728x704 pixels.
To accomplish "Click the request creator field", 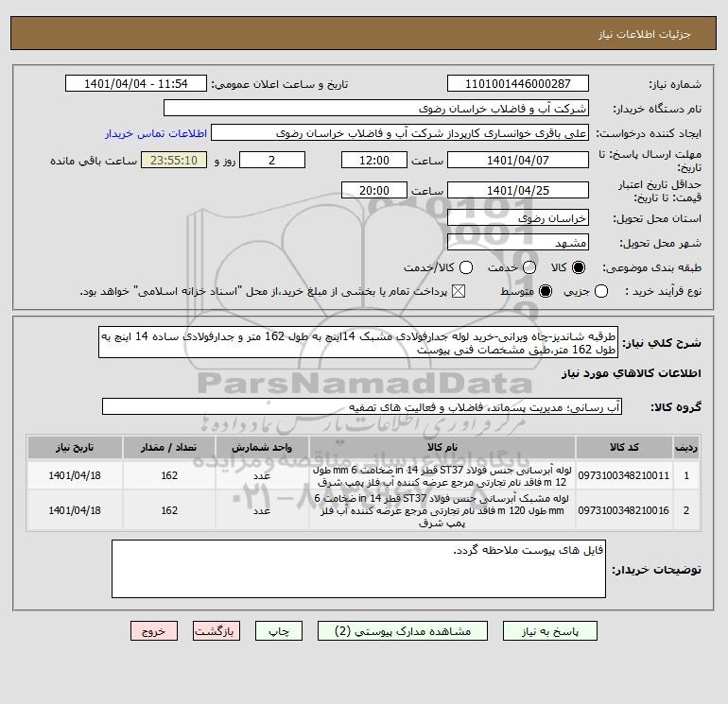I will (400, 132).
